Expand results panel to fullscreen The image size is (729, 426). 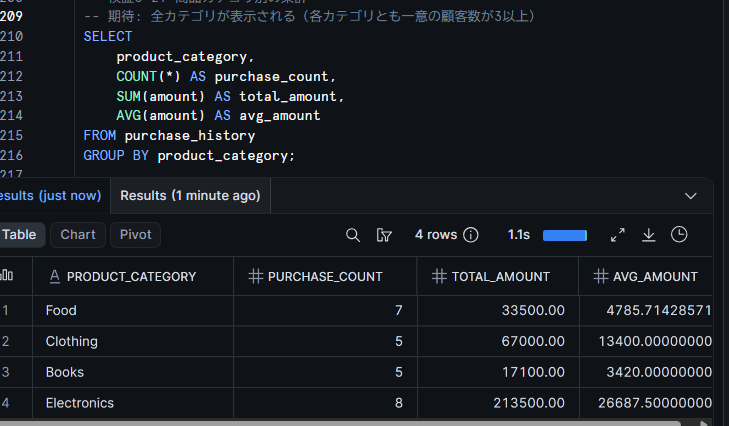617,235
